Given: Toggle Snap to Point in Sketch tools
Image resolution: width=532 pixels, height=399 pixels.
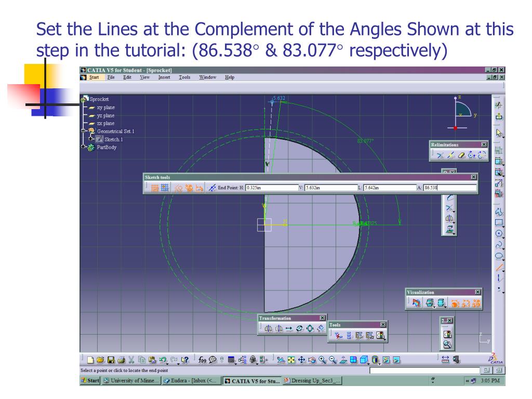Looking at the screenshot, I should [165, 188].
